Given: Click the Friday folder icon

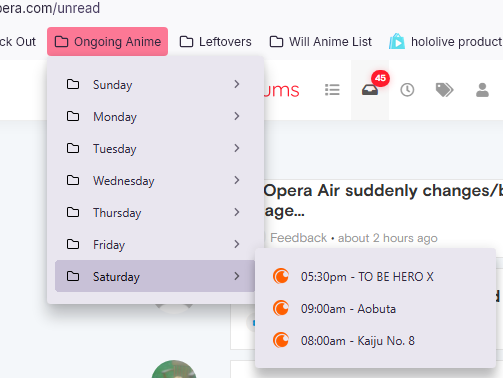Looking at the screenshot, I should click(x=73, y=244).
